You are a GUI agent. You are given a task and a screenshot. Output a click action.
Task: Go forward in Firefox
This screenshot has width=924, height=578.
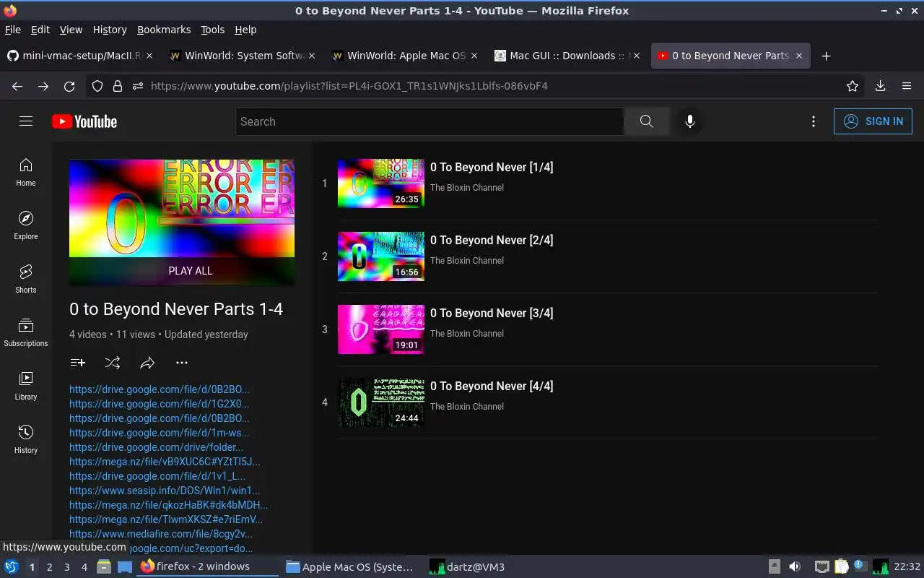pos(43,86)
